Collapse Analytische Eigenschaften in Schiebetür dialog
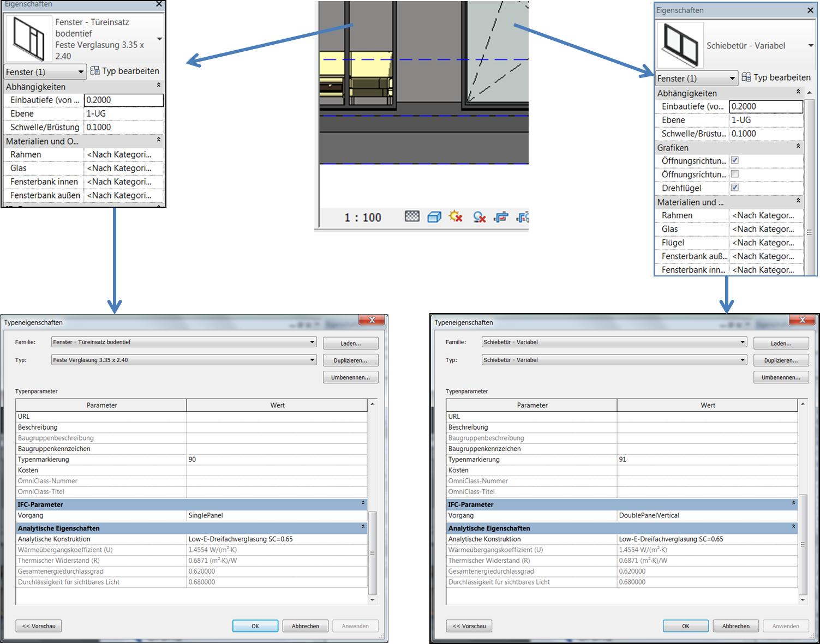 coord(793,527)
